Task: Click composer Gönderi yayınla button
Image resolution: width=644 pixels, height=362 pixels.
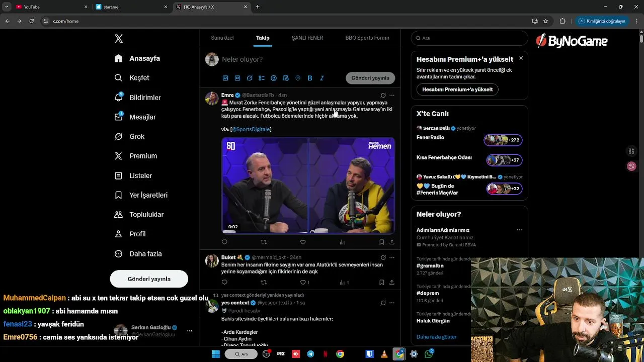Action: 370,78
